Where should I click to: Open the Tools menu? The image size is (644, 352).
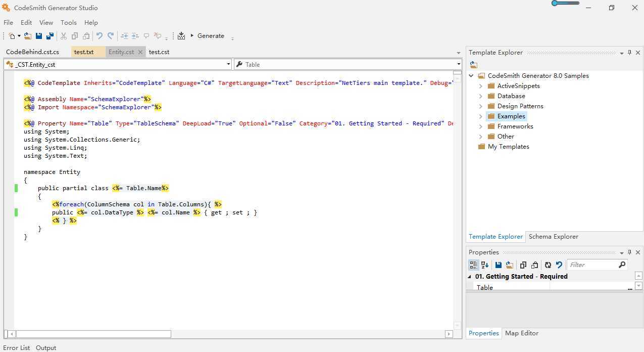69,22
